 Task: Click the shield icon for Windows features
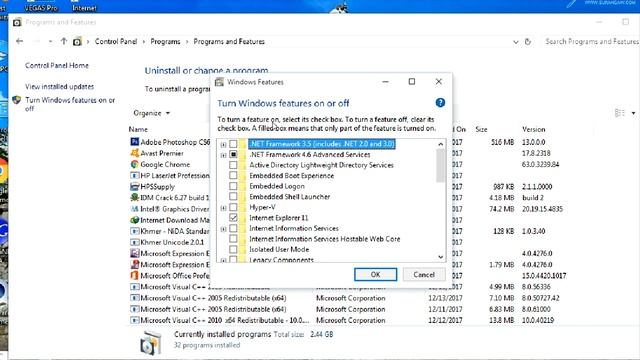pyautogui.click(x=16, y=100)
